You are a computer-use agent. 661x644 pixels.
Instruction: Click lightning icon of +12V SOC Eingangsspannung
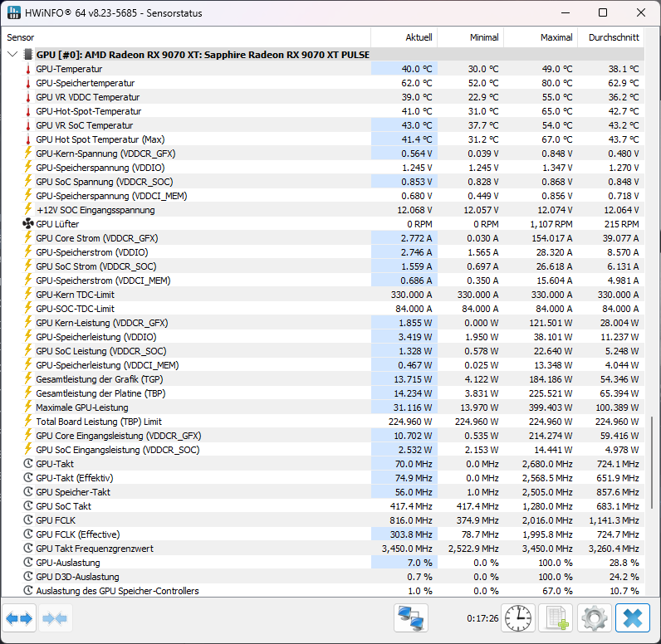28,209
